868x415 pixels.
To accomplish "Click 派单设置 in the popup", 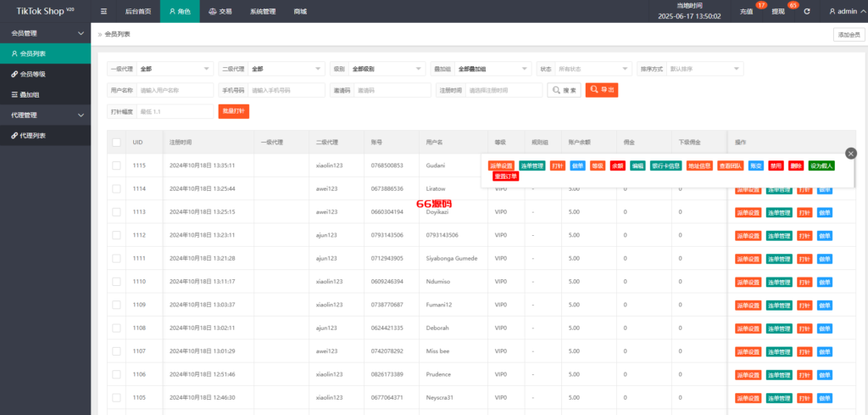I will click(x=502, y=165).
